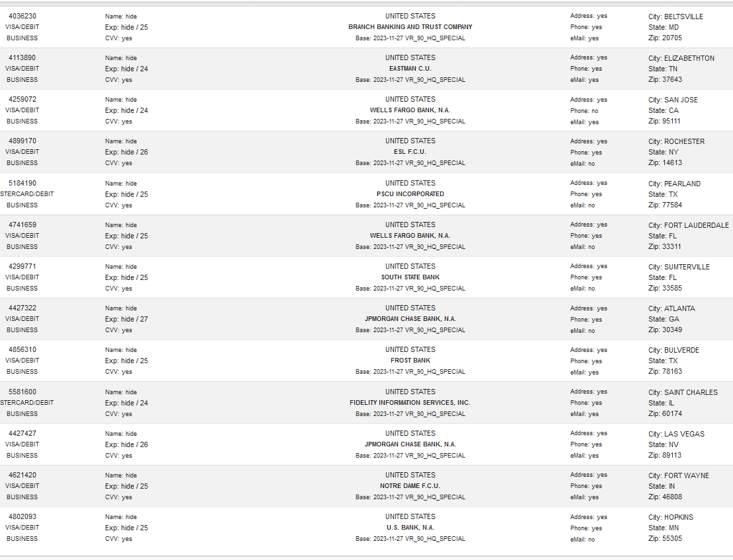Viewport: 733px width, 560px height.
Task: Click the SOUTH STATE BANK entry
Action: 410,277
